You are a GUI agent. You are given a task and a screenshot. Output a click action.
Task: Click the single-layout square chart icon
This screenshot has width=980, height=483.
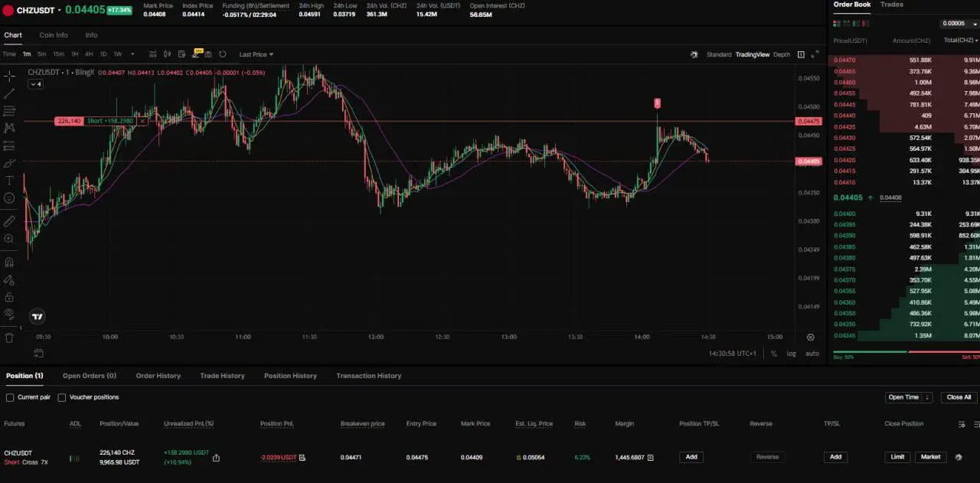pos(801,54)
